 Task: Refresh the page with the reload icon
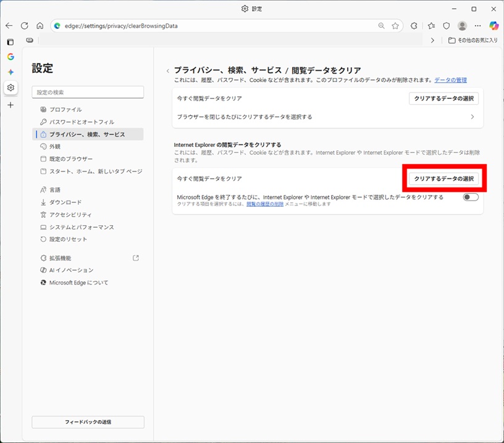pos(25,26)
